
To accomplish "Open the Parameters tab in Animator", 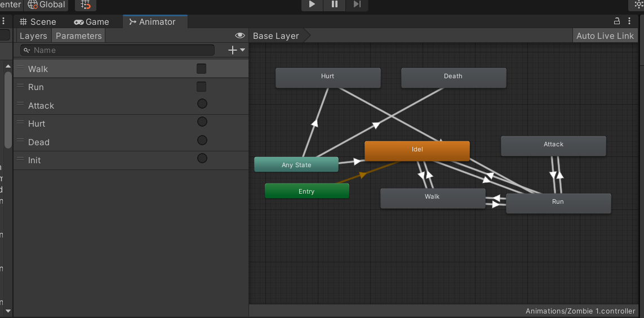I will coord(78,35).
